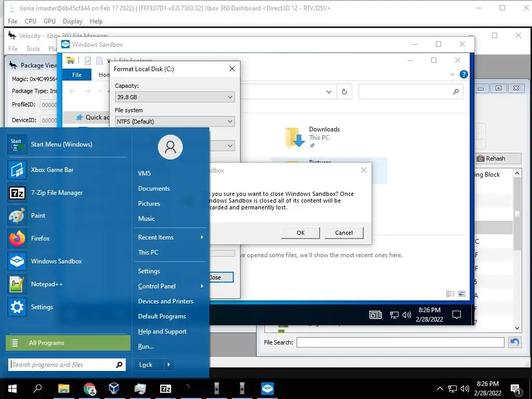Open Settings in start menu right column

pos(149,271)
